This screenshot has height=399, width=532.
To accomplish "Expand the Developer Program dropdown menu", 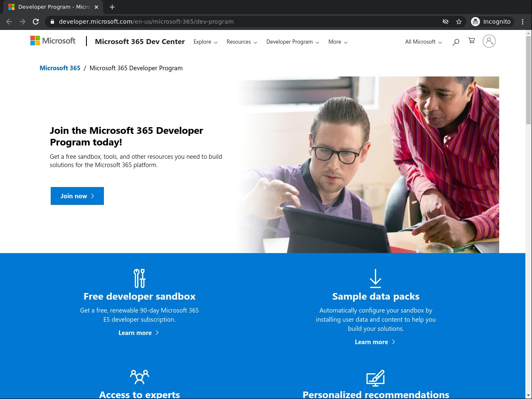I will (293, 42).
